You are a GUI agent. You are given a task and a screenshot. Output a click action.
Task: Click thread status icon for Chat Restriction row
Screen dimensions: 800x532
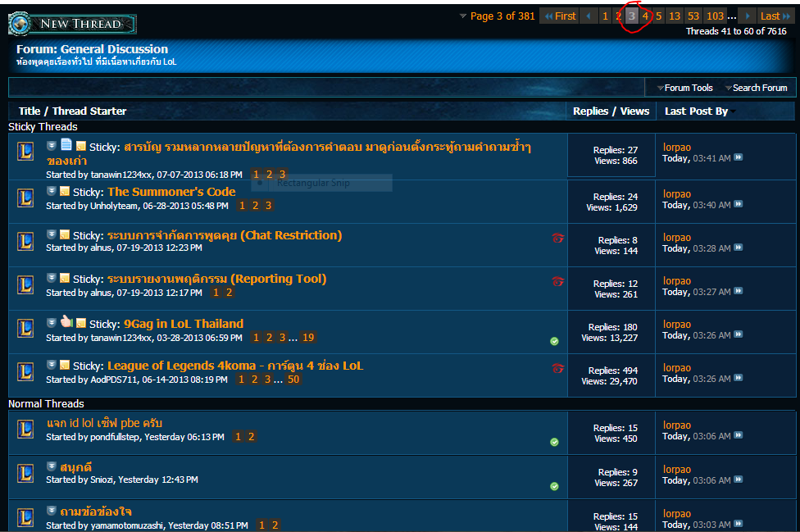[25, 241]
